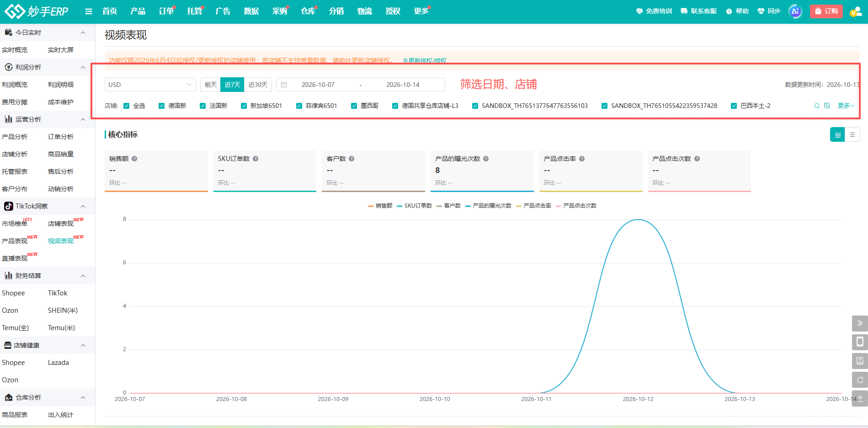Click the hamburger menu icon beside the logo
868x428 pixels.
(x=89, y=11)
